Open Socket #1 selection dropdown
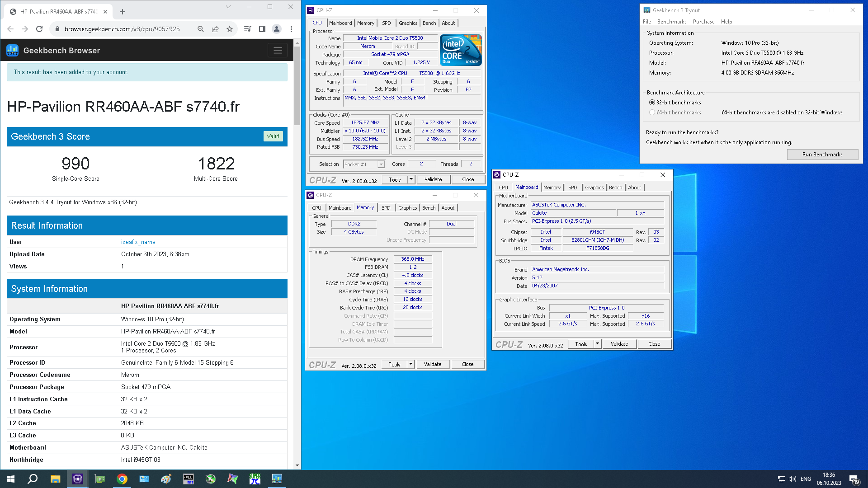The height and width of the screenshot is (488, 868). [364, 164]
